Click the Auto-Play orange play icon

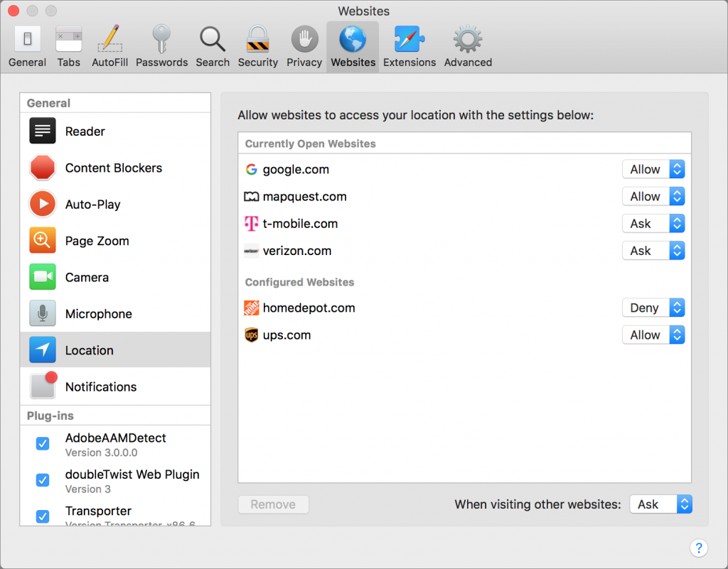point(43,204)
